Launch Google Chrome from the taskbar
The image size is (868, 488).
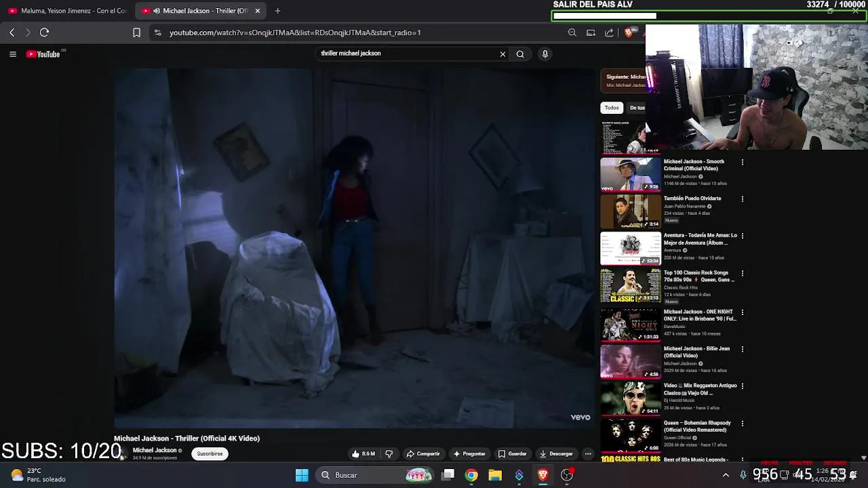(x=471, y=475)
